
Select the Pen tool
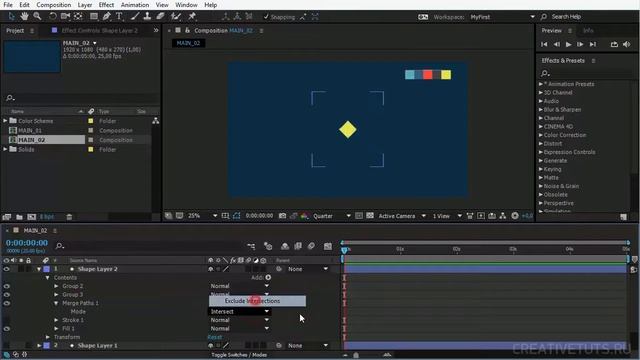coord(107,16)
